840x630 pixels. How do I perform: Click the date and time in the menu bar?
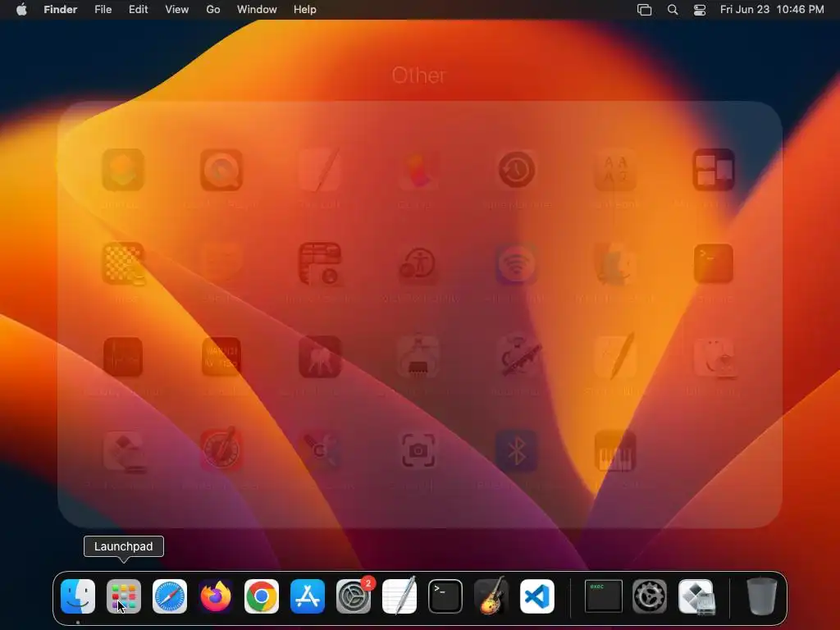[772, 10]
